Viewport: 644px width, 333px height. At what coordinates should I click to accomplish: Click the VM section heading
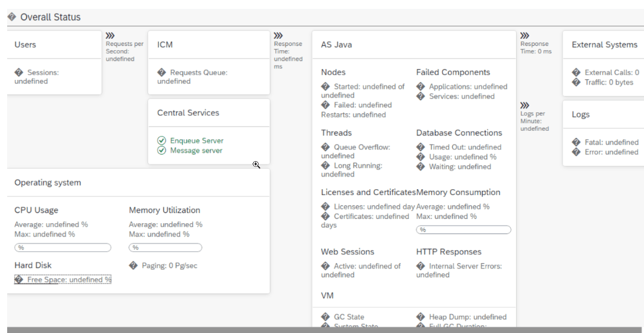(327, 295)
